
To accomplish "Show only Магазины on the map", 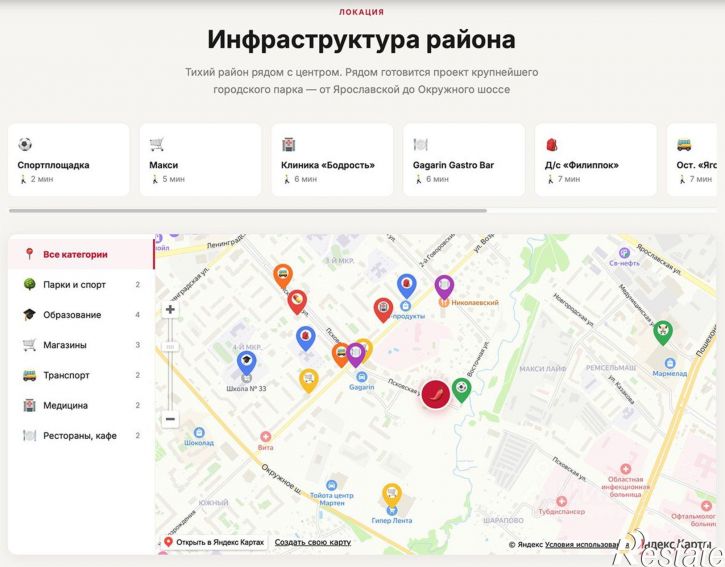I will (x=81, y=345).
